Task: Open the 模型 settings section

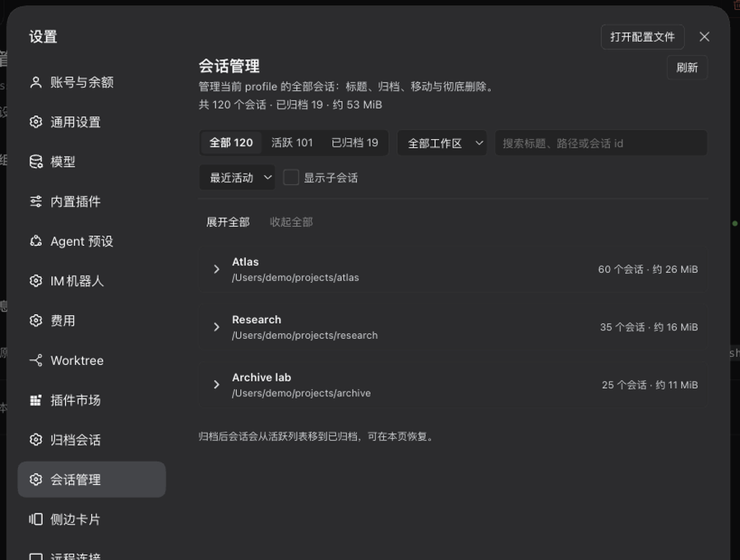Action: [x=91, y=161]
